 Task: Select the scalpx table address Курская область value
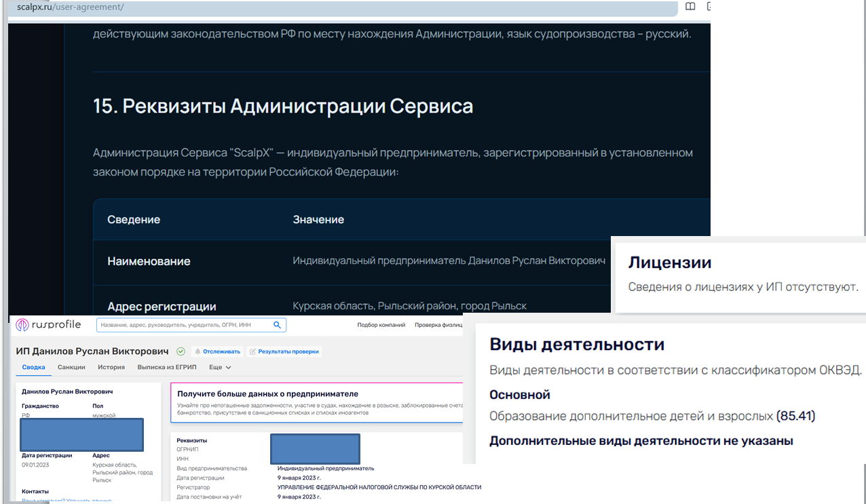click(410, 306)
